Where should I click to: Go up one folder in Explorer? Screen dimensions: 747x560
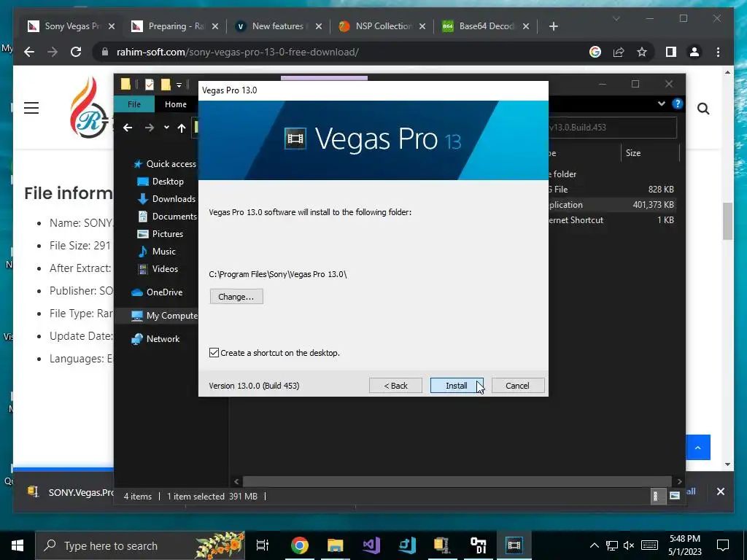182,128
